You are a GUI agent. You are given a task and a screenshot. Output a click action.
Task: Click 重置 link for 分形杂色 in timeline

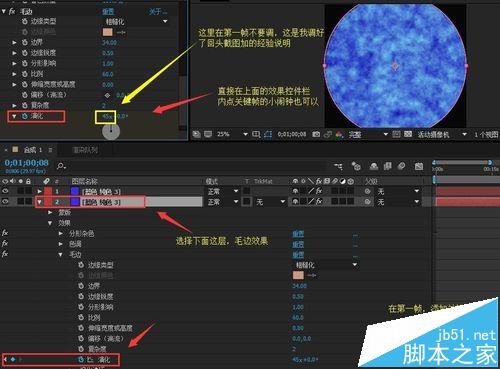pos(298,234)
